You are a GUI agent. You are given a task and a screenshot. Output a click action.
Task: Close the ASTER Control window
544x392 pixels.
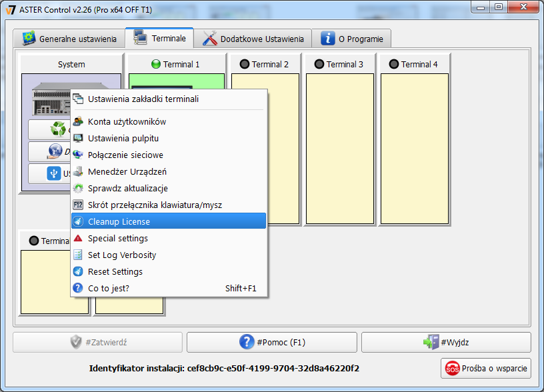coord(523,7)
